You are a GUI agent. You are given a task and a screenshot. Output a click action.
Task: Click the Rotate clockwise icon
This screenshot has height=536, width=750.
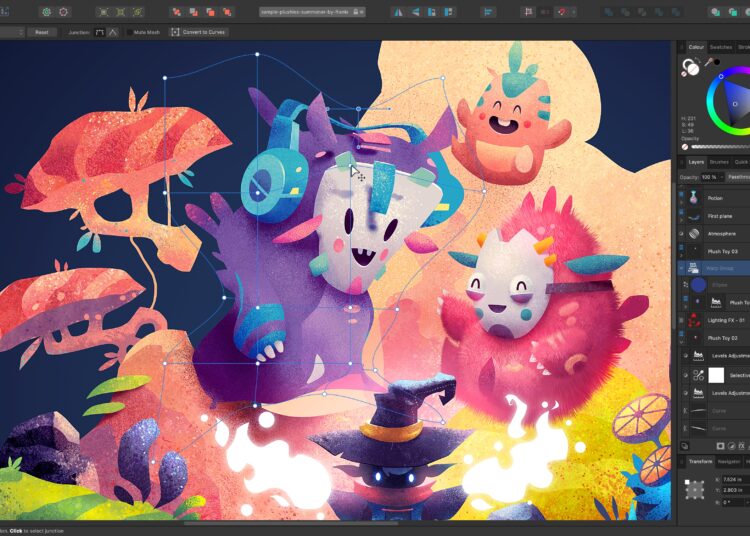point(449,12)
